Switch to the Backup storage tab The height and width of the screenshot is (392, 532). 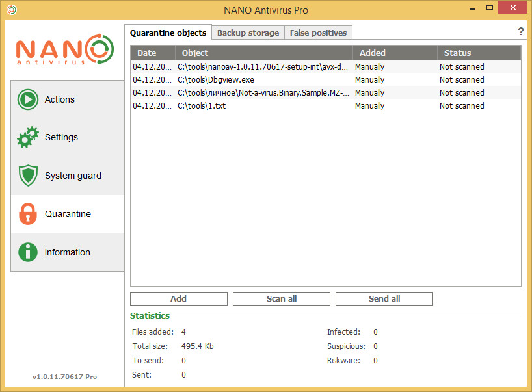[x=248, y=33]
